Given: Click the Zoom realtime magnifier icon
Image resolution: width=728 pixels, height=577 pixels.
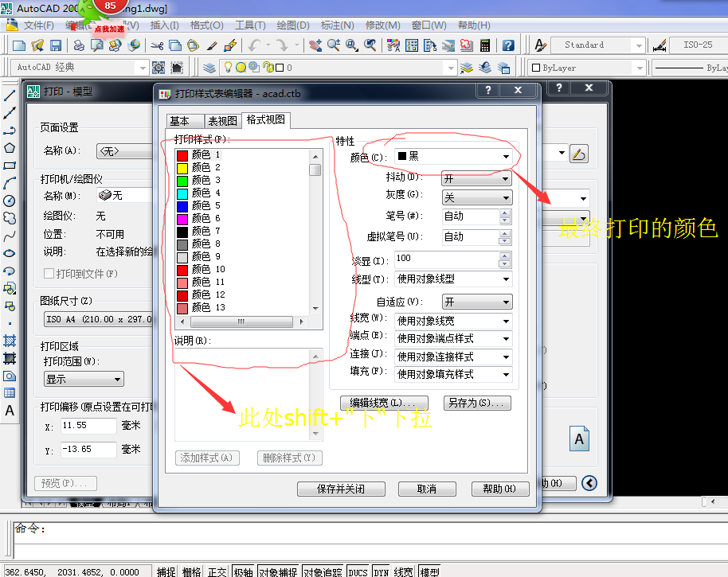Looking at the screenshot, I should 334,45.
